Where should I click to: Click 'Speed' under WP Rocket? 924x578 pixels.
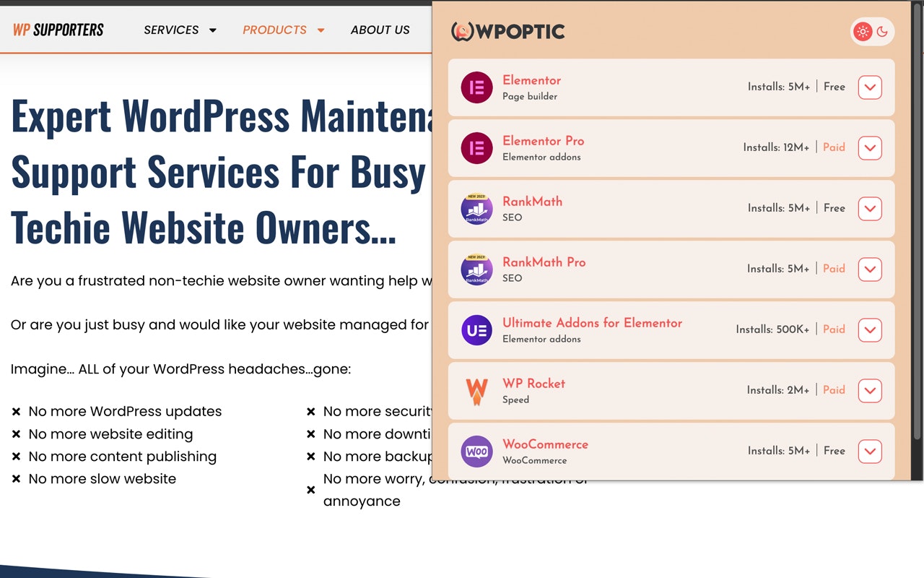tap(515, 400)
